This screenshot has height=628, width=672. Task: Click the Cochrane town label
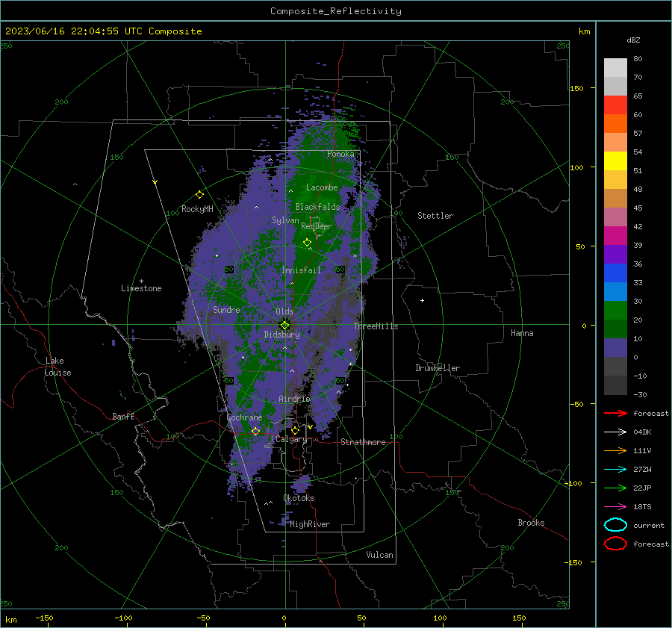[x=244, y=417]
